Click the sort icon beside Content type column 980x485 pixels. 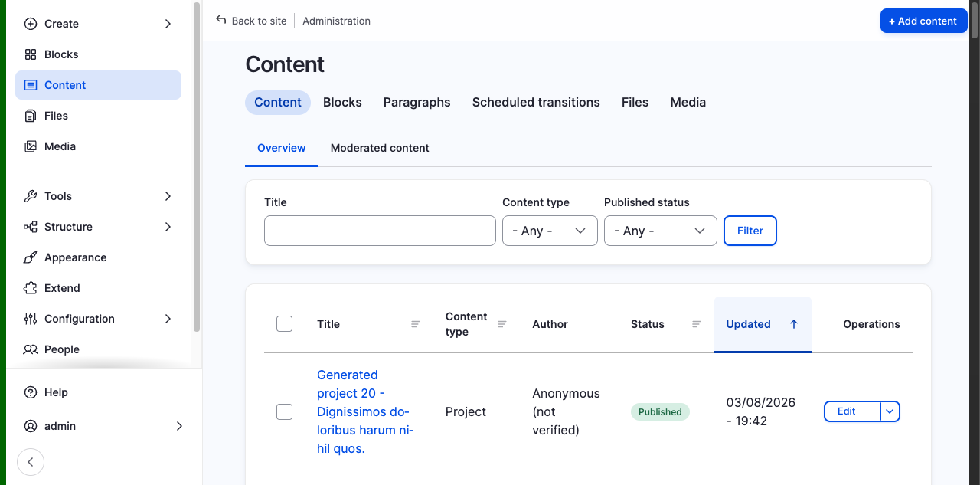point(502,324)
